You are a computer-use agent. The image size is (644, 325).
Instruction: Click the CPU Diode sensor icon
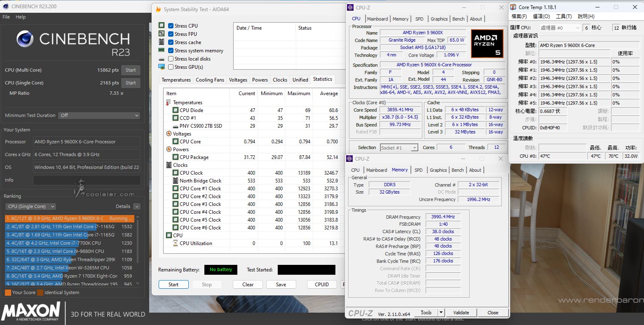[x=176, y=110]
